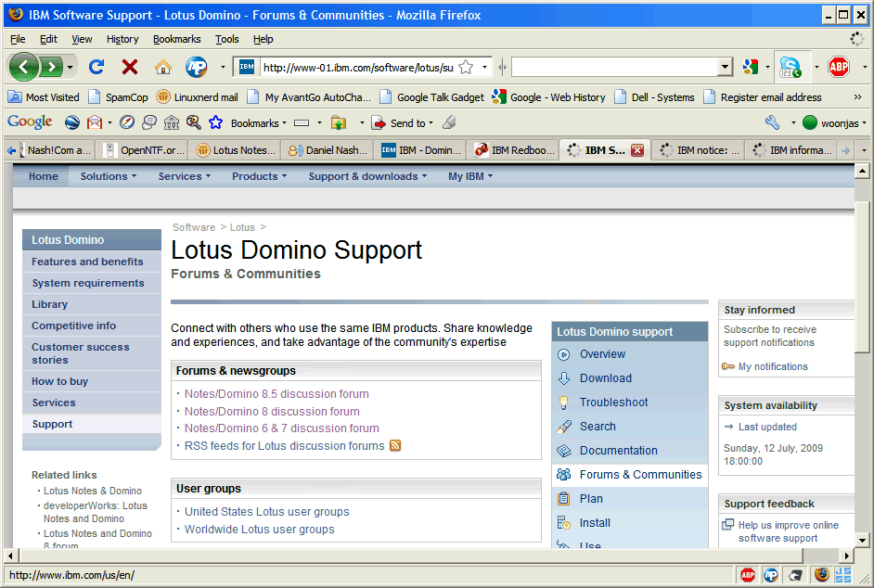Screen dimensions: 874x588
Task: Click the Most Visited bookmark
Action: [44, 97]
